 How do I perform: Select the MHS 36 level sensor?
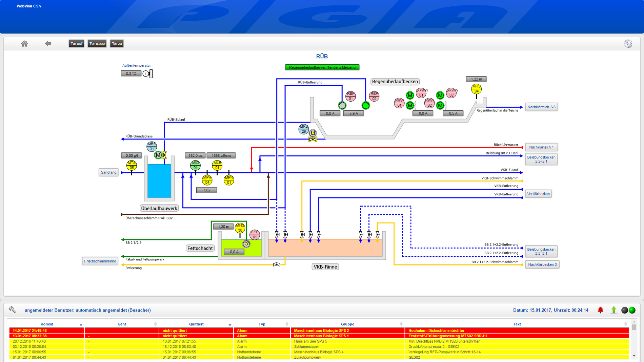pyautogui.click(x=240, y=228)
